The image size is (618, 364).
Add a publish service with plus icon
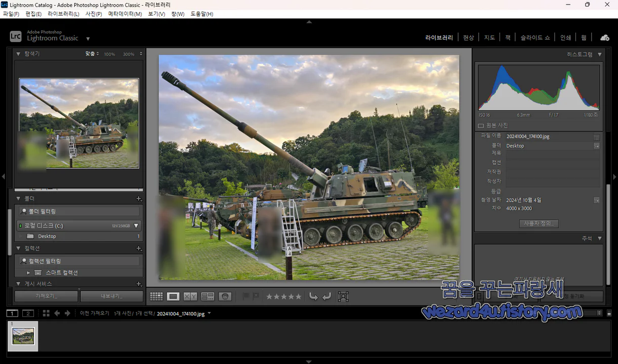139,284
